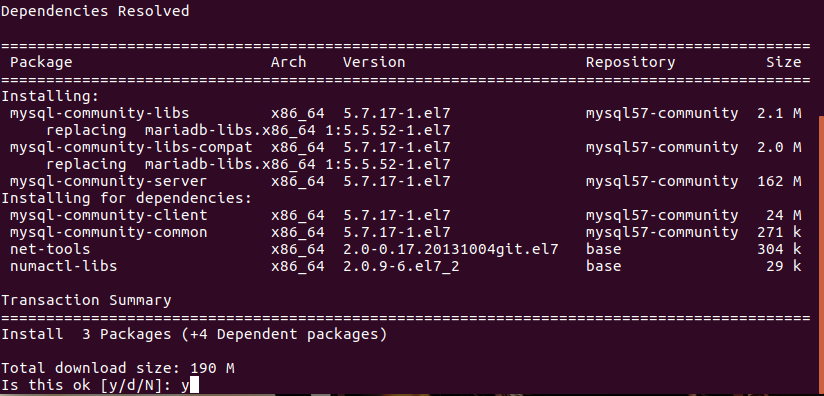Click the Size column header
The height and width of the screenshot is (396, 824).
coord(784,62)
